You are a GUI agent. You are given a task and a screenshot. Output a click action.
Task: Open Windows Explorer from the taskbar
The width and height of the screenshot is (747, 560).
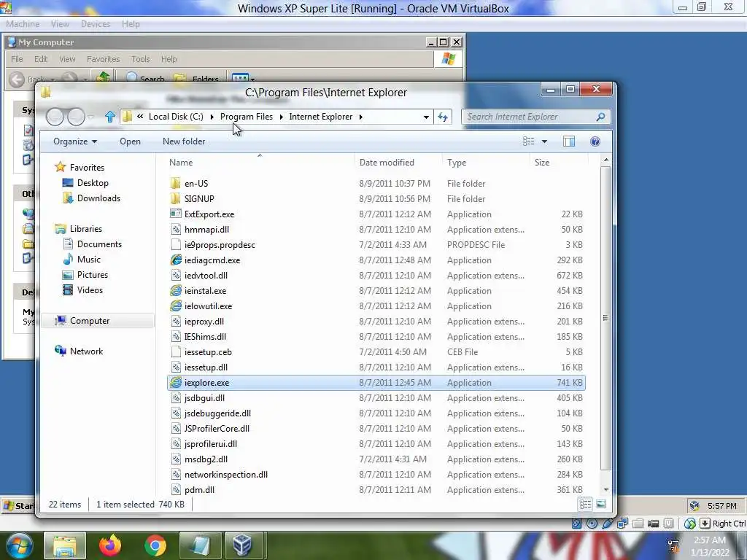click(65, 545)
